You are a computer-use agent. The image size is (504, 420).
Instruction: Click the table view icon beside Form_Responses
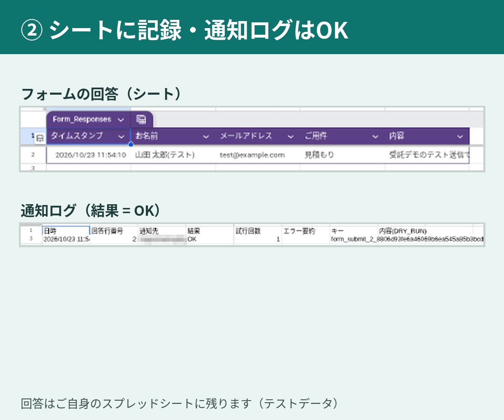pyautogui.click(x=141, y=119)
